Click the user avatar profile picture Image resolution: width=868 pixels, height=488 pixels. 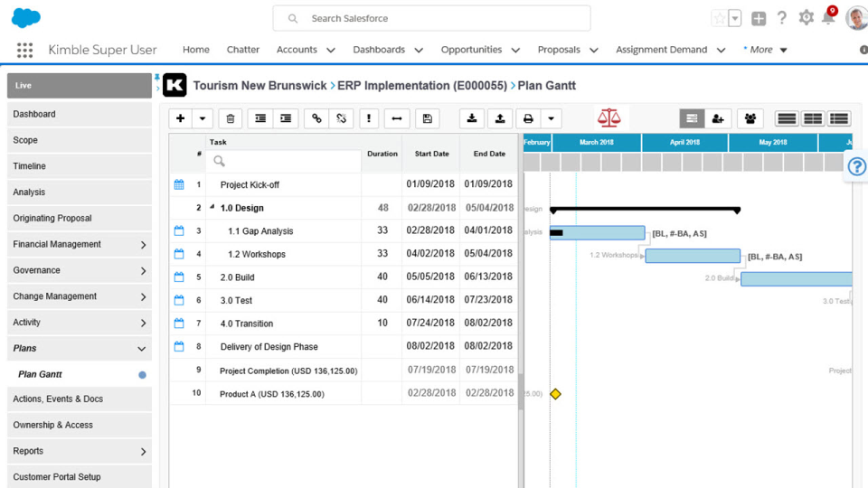click(x=856, y=18)
